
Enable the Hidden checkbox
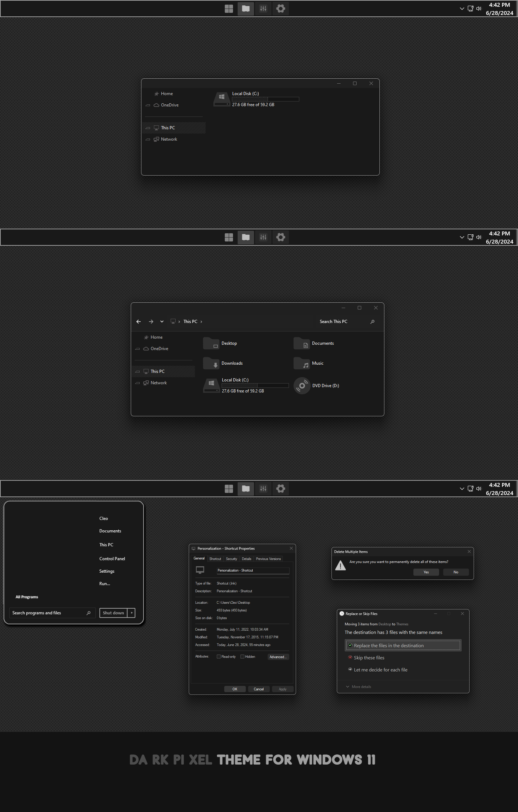(x=242, y=657)
